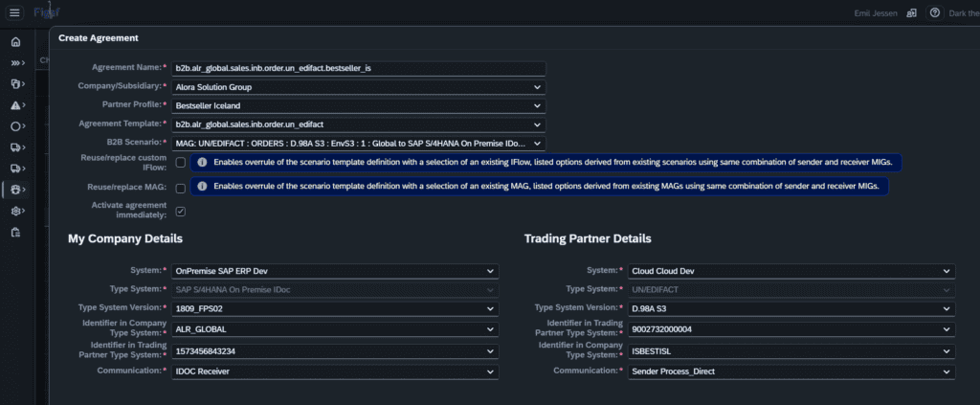Click the Agreement Name label
980x405 pixels.
tap(129, 67)
